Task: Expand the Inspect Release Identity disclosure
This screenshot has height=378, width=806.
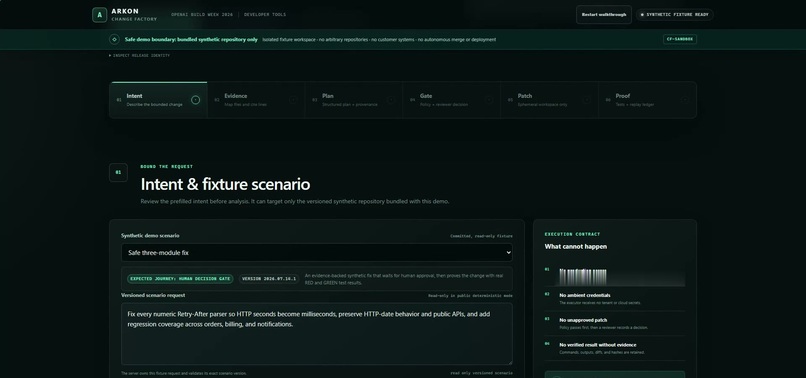Action: click(139, 56)
